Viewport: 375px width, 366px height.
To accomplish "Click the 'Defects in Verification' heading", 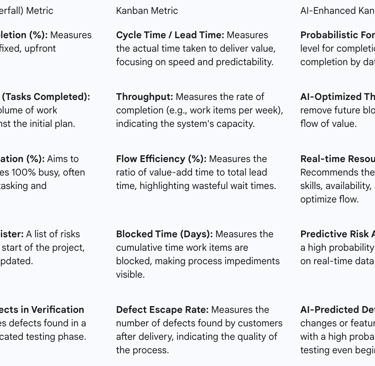I will (x=42, y=310).
